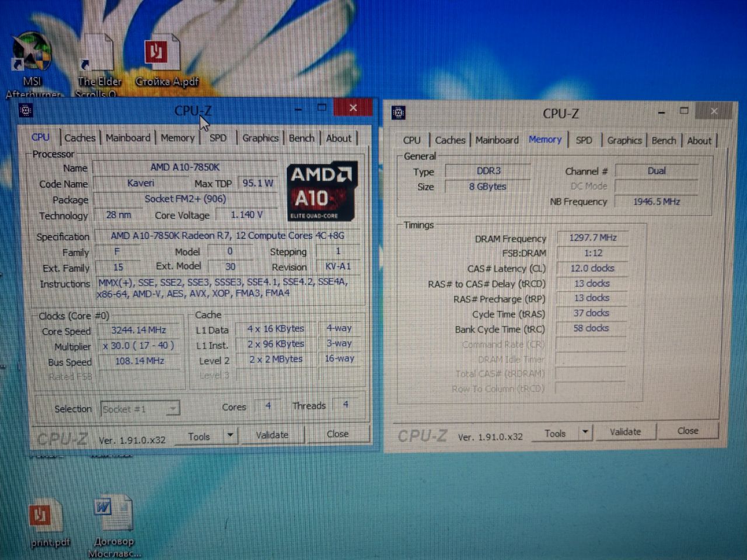
Task: Click the Kaveri code name value
Action: (140, 183)
